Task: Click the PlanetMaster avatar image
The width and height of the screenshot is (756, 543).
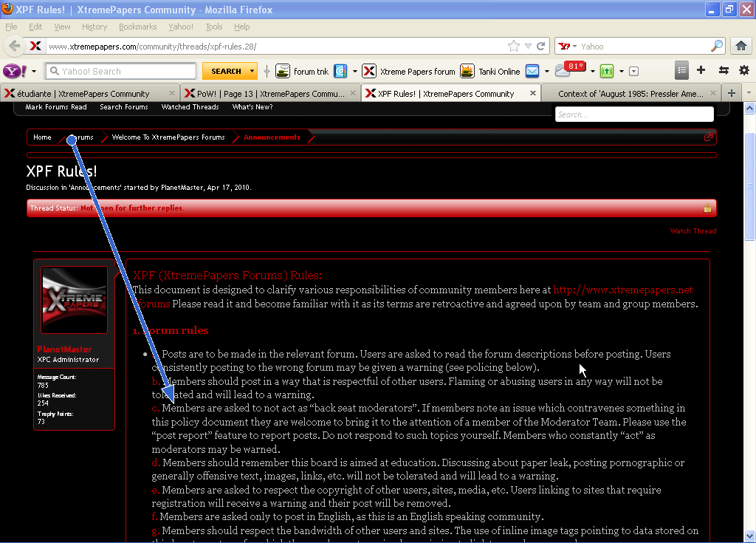Action: (x=75, y=300)
